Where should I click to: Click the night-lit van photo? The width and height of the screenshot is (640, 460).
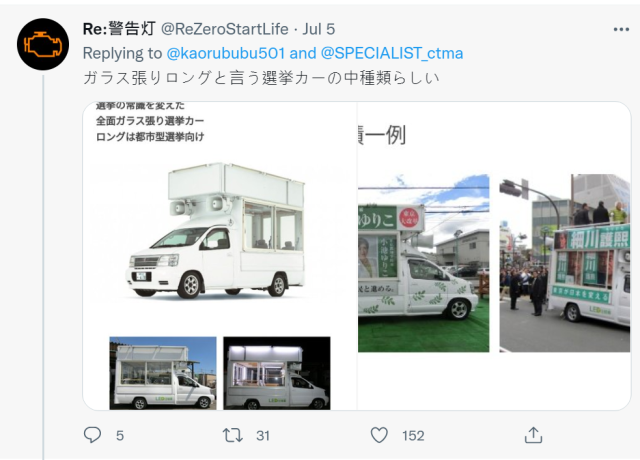pos(277,373)
